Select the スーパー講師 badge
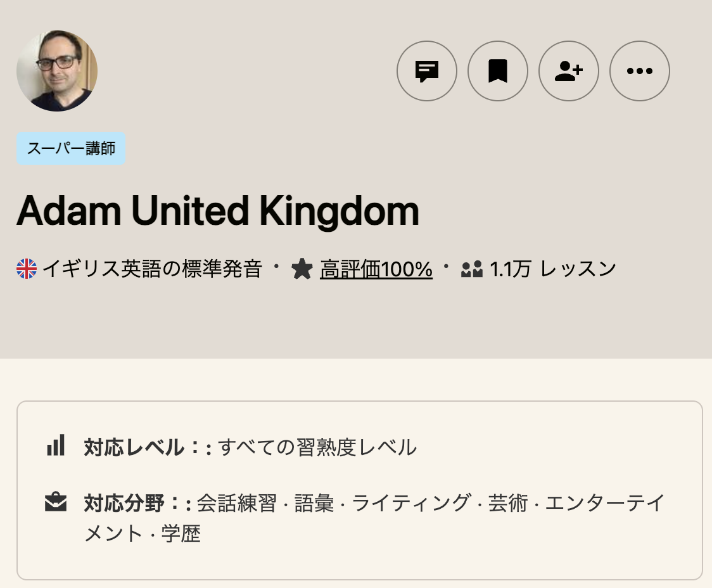Viewport: 712px width, 588px height. pyautogui.click(x=70, y=148)
